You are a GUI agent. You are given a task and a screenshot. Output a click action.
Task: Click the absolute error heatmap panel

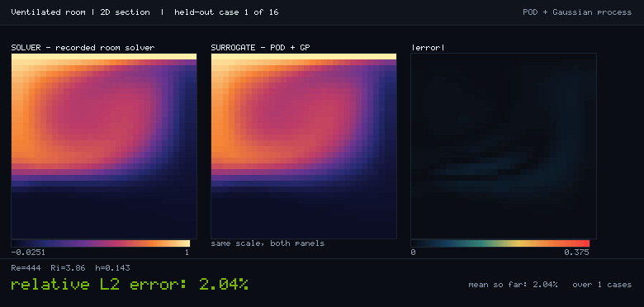[504, 146]
